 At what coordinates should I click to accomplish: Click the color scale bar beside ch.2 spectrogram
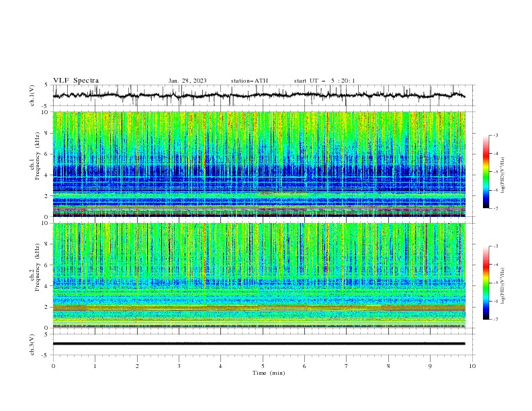(486, 283)
